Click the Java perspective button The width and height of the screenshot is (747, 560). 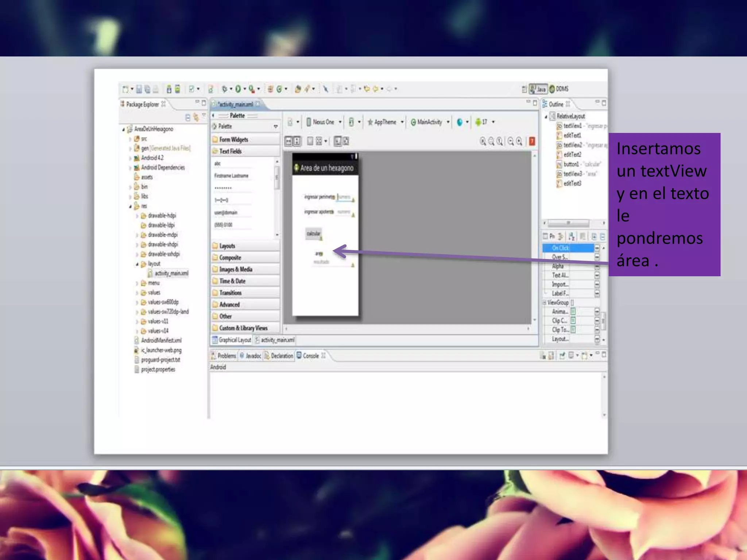click(x=538, y=89)
